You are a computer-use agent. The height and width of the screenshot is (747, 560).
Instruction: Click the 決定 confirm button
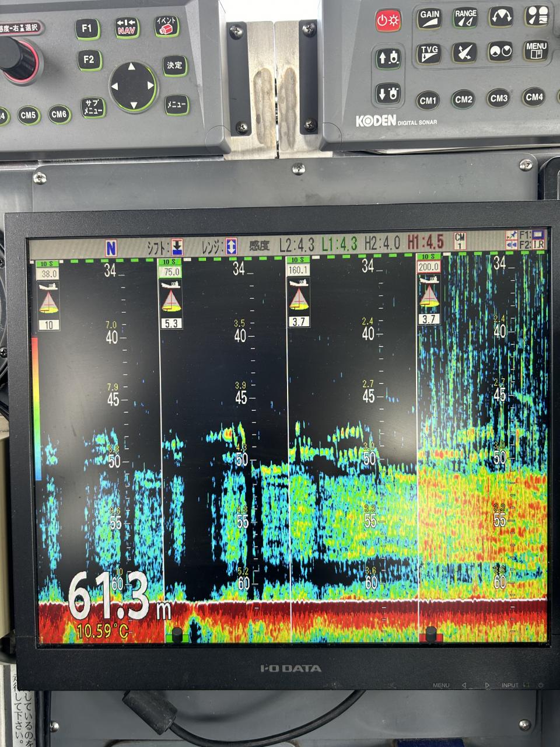(x=174, y=65)
